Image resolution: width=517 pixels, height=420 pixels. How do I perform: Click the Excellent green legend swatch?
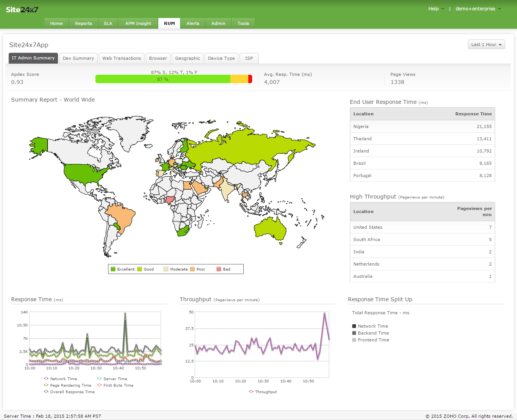(x=113, y=269)
